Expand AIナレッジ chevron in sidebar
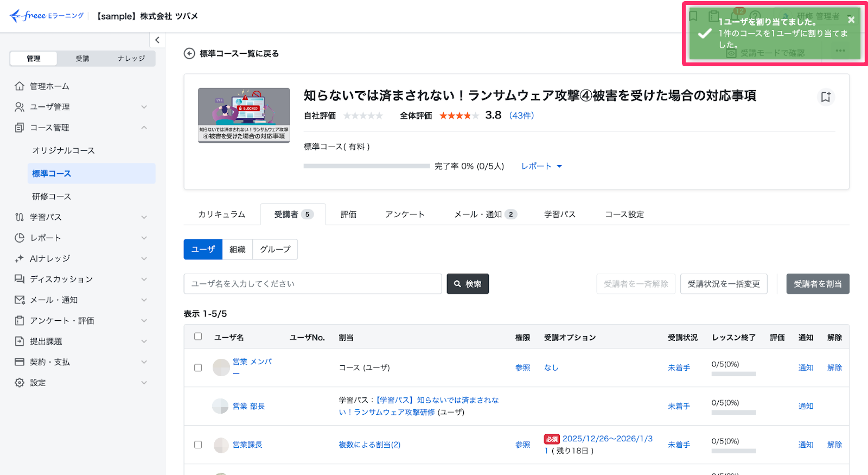This screenshot has height=475, width=868. click(144, 258)
